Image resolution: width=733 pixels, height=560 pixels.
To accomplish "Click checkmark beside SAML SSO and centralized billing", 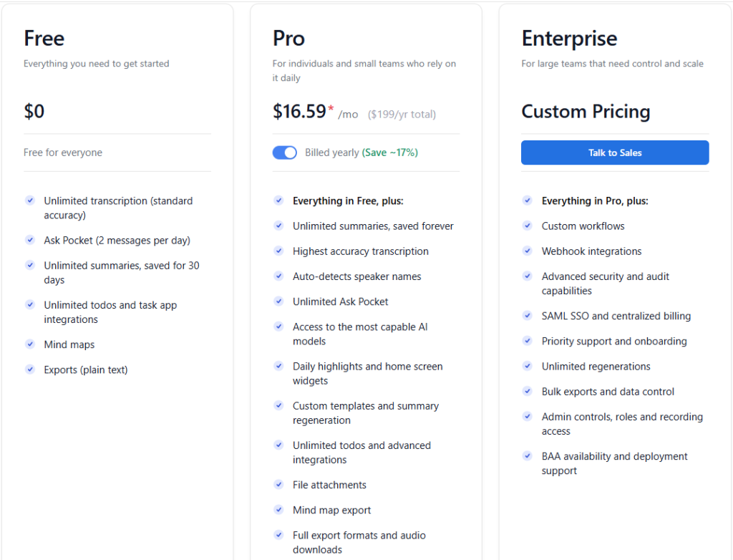I will (527, 316).
